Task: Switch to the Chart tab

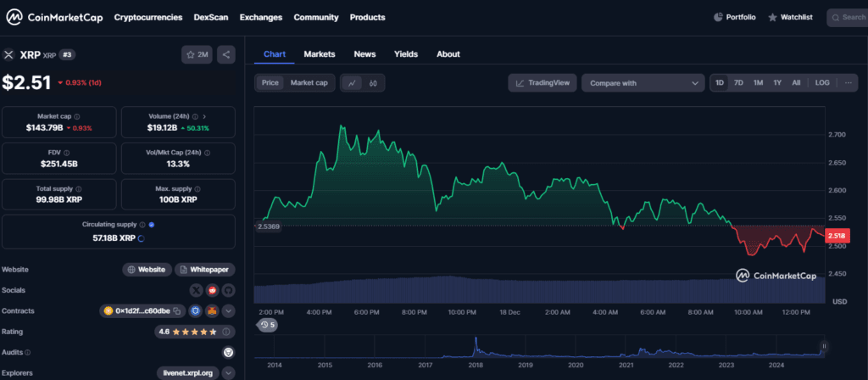Action: [275, 54]
